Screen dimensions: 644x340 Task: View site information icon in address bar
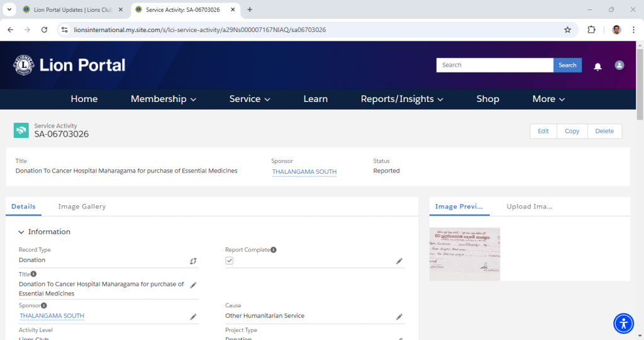click(x=65, y=30)
